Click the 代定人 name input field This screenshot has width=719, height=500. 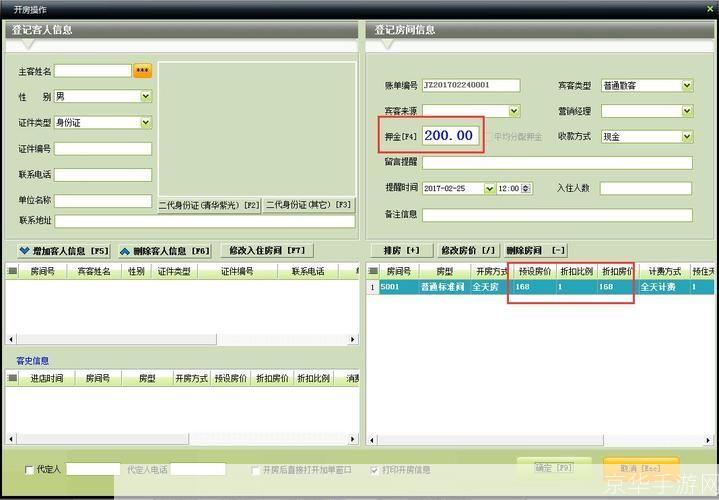pyautogui.click(x=93, y=470)
